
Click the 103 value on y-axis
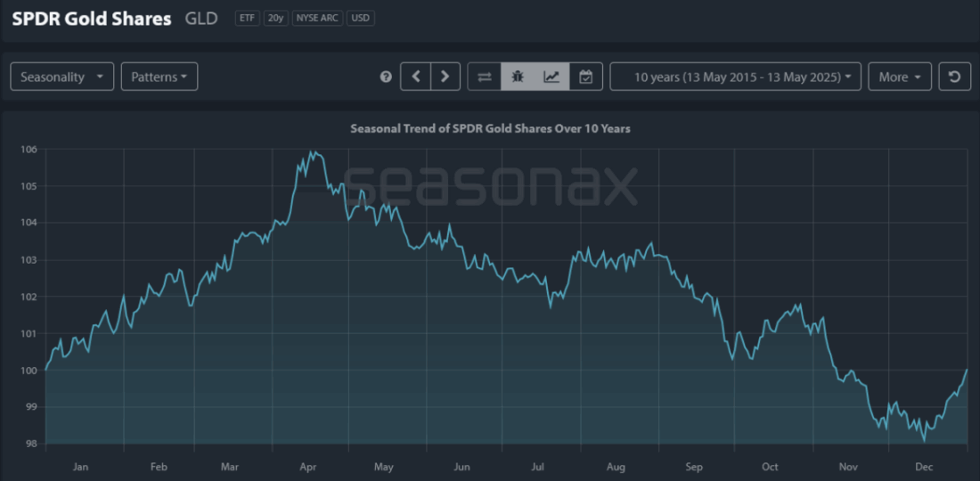click(x=29, y=260)
